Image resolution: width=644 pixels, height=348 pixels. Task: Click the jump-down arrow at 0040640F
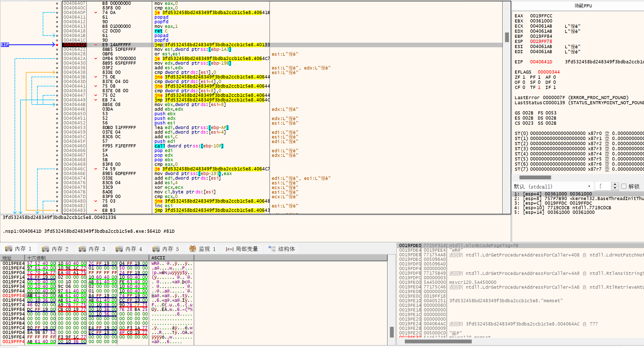(x=96, y=13)
